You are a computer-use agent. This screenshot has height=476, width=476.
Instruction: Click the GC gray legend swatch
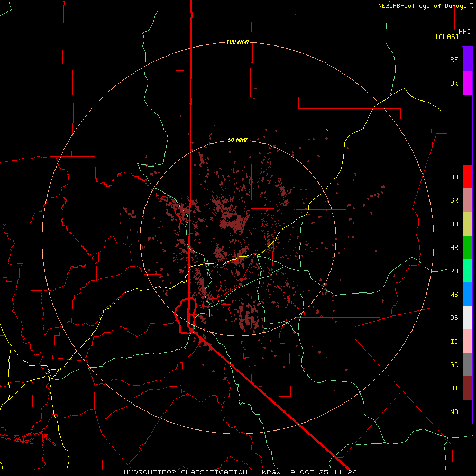click(467, 364)
